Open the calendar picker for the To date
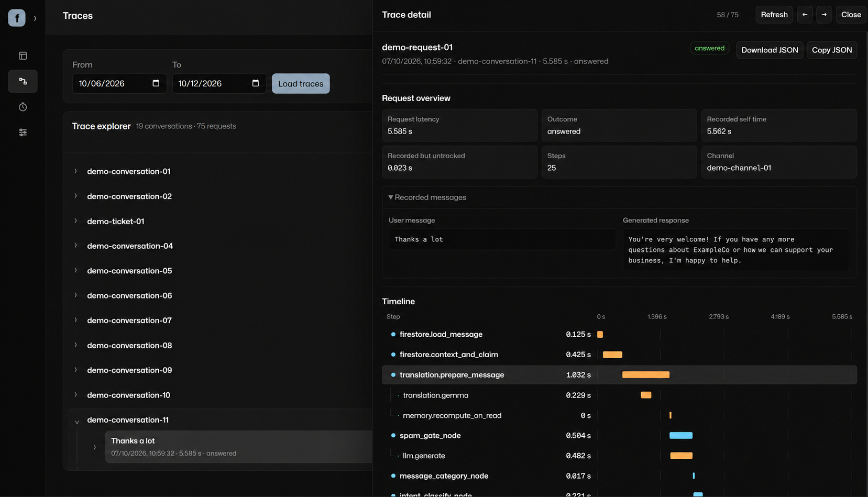 click(x=256, y=83)
